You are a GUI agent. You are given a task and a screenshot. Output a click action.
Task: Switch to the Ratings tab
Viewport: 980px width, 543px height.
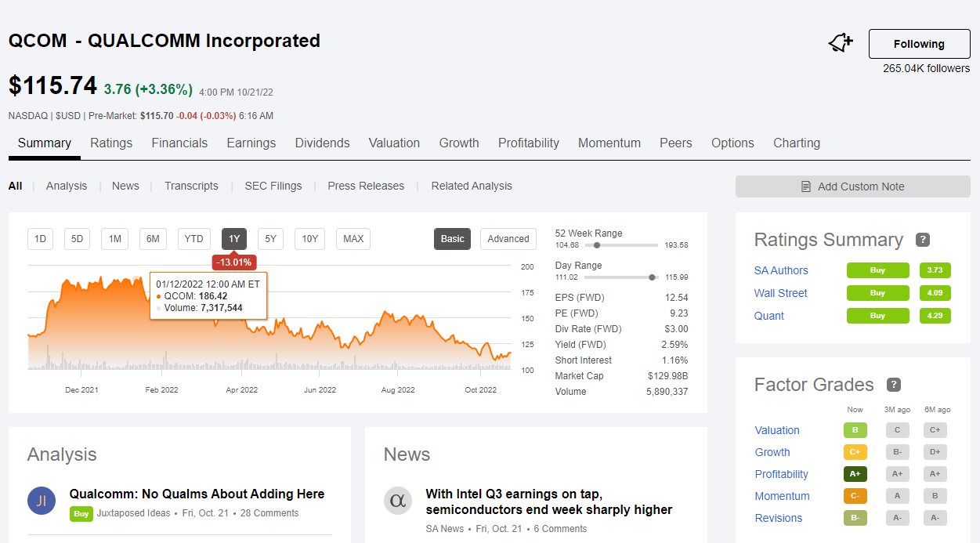pos(111,143)
